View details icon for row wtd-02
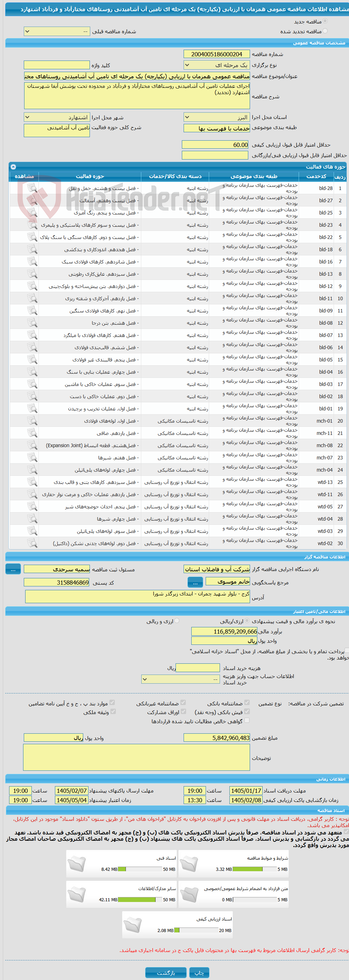The width and height of the screenshot is (349, 980). 32,543
